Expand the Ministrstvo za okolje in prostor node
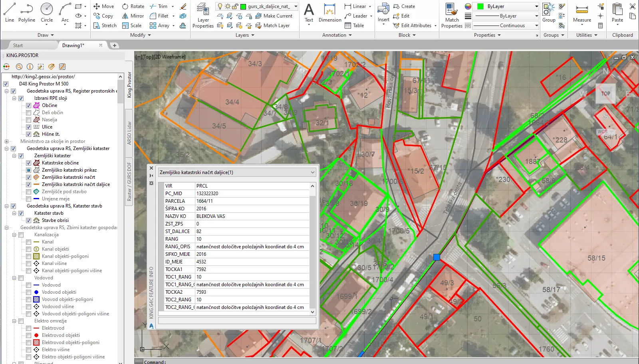The image size is (639, 364). coord(7,141)
